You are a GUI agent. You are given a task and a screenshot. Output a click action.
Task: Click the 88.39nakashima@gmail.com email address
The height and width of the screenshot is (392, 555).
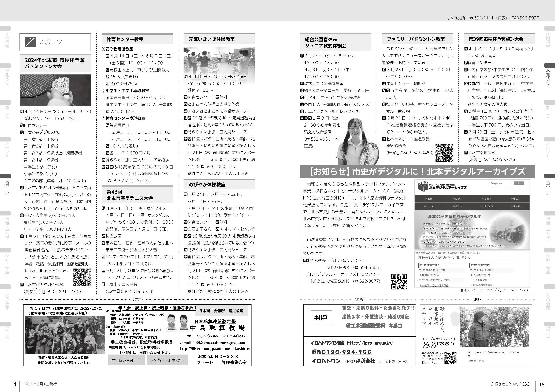221,343
